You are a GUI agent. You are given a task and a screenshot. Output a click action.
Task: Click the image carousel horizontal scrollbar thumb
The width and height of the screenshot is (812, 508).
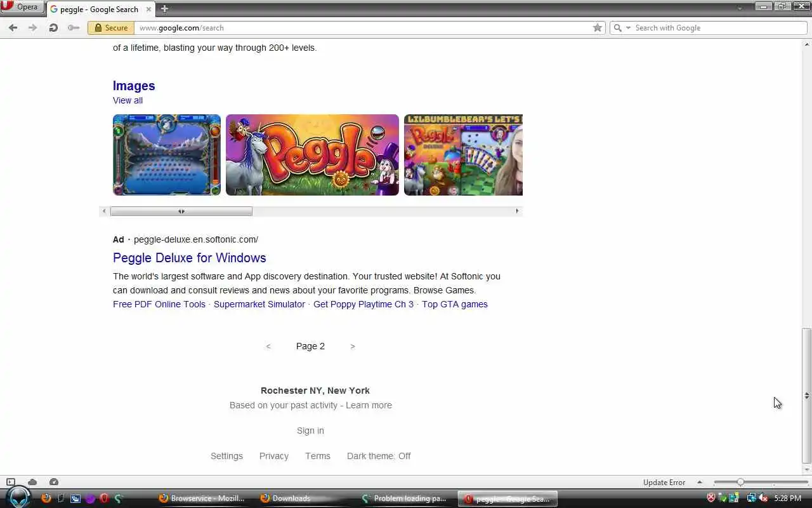click(x=181, y=211)
